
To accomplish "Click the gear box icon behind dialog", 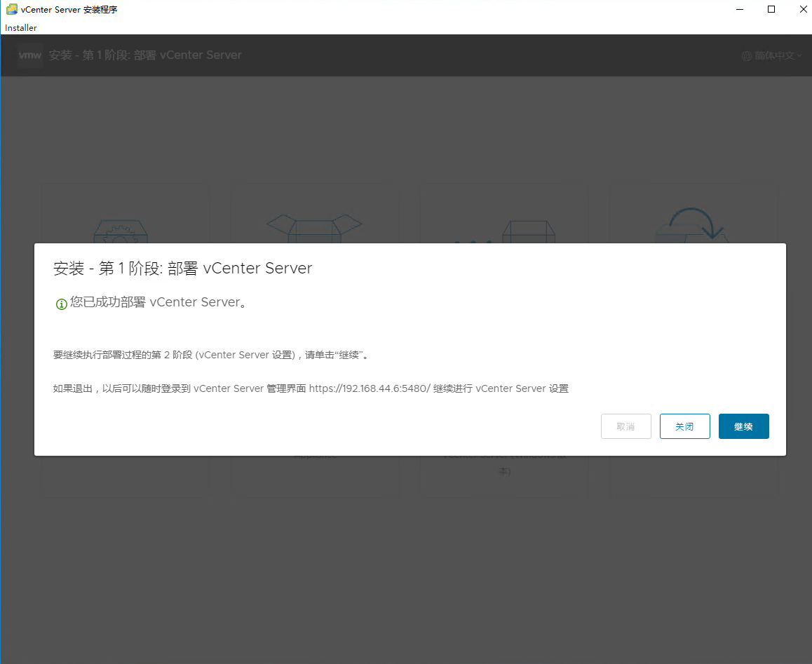I will (121, 231).
